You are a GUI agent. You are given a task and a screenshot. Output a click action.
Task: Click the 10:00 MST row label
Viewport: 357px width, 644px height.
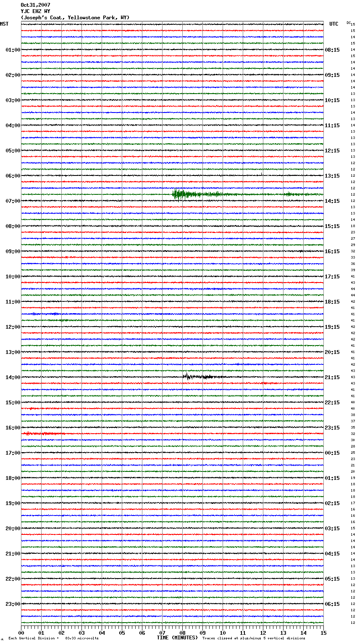pyautogui.click(x=13, y=277)
